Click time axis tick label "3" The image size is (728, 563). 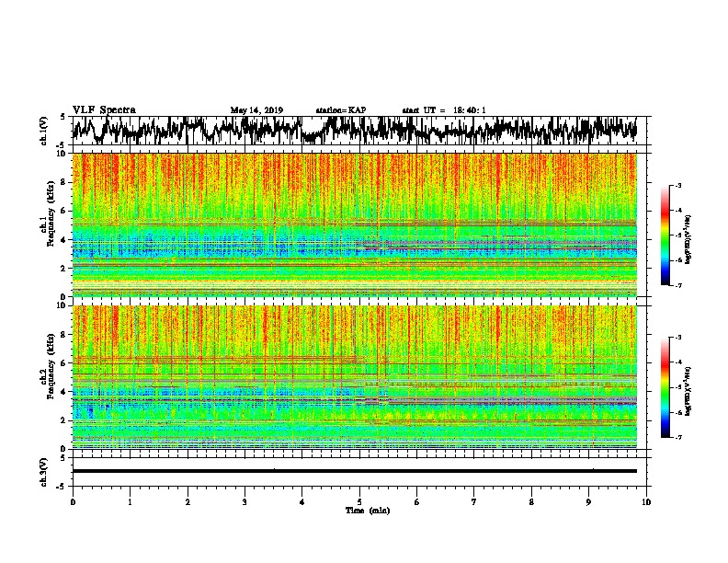[x=245, y=502]
